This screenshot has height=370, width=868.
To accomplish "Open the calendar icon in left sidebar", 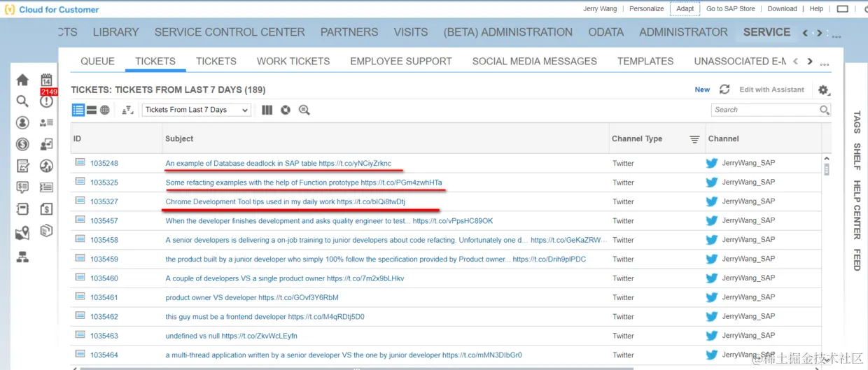I will pos(46,80).
